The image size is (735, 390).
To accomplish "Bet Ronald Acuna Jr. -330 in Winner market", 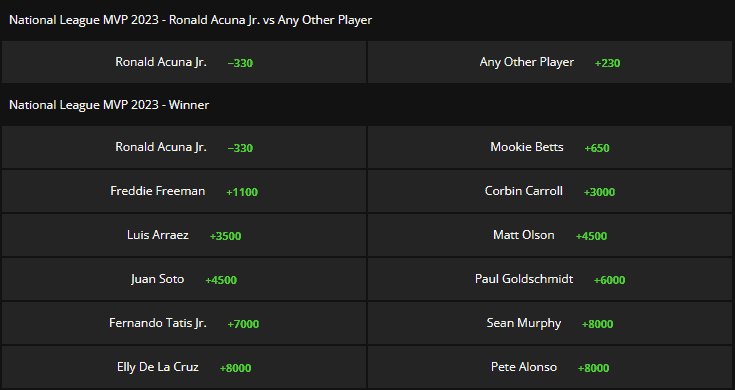I will tap(184, 147).
